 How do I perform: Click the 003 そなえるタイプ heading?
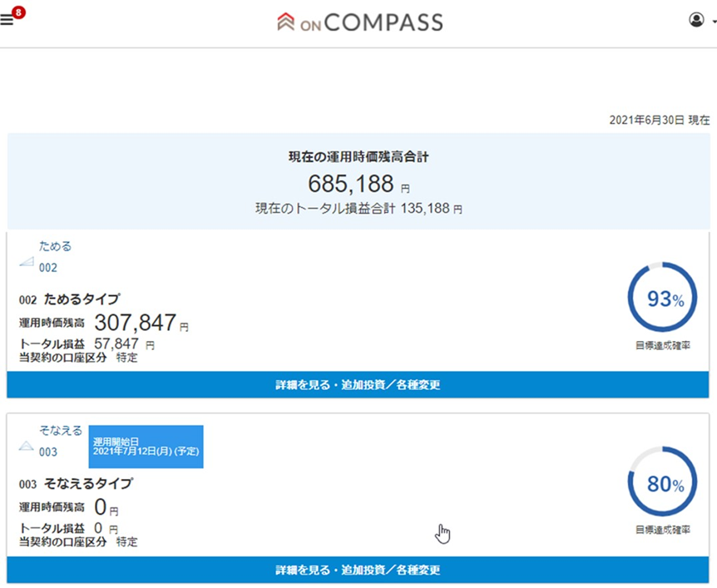[x=76, y=484]
